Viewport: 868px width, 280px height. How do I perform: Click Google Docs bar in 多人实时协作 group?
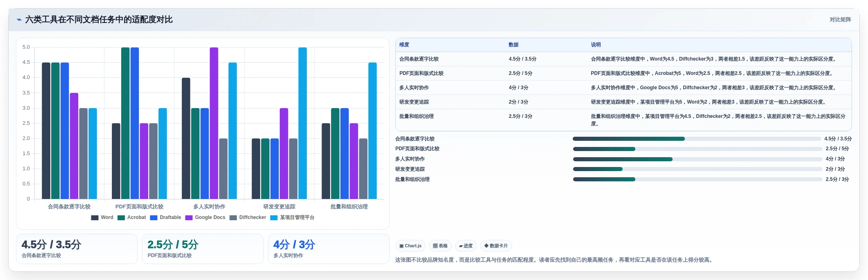click(x=214, y=123)
